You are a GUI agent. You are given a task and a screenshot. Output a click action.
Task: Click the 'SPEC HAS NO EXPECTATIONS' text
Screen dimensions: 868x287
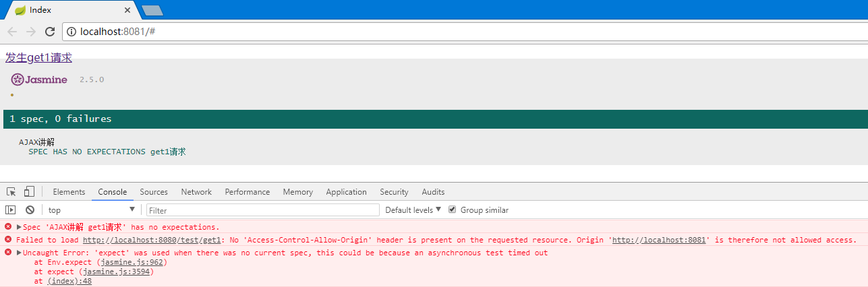(87, 152)
